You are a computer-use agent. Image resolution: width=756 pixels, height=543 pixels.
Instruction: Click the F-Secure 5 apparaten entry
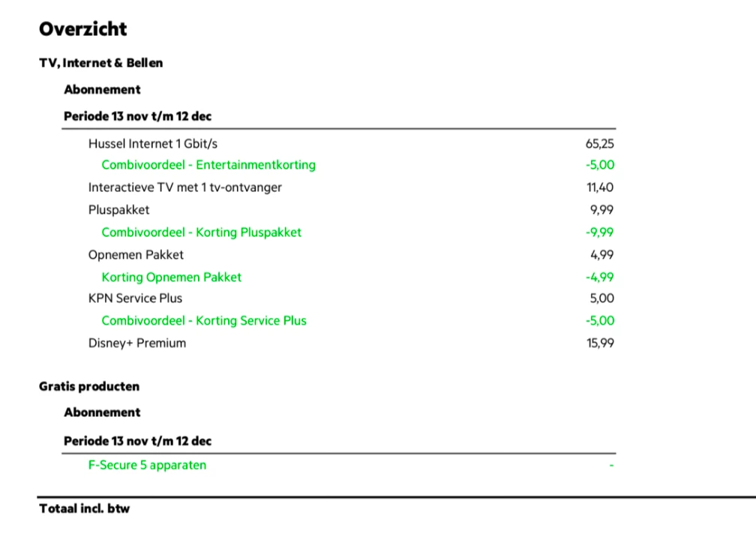[147, 465]
